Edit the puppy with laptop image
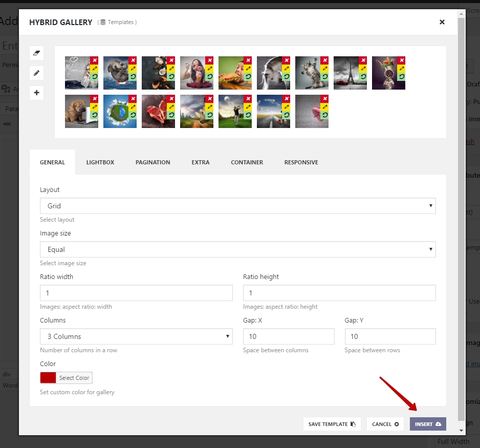Screen dimensions: 480x448 [94, 107]
